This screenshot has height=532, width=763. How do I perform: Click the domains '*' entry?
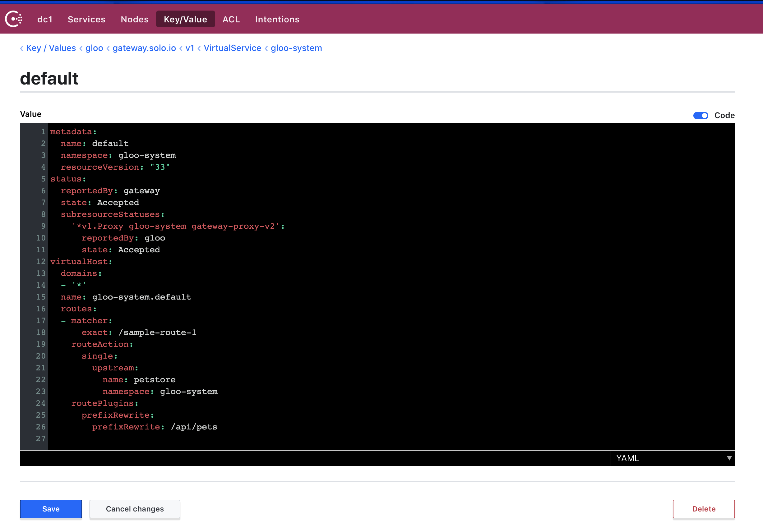pos(79,285)
